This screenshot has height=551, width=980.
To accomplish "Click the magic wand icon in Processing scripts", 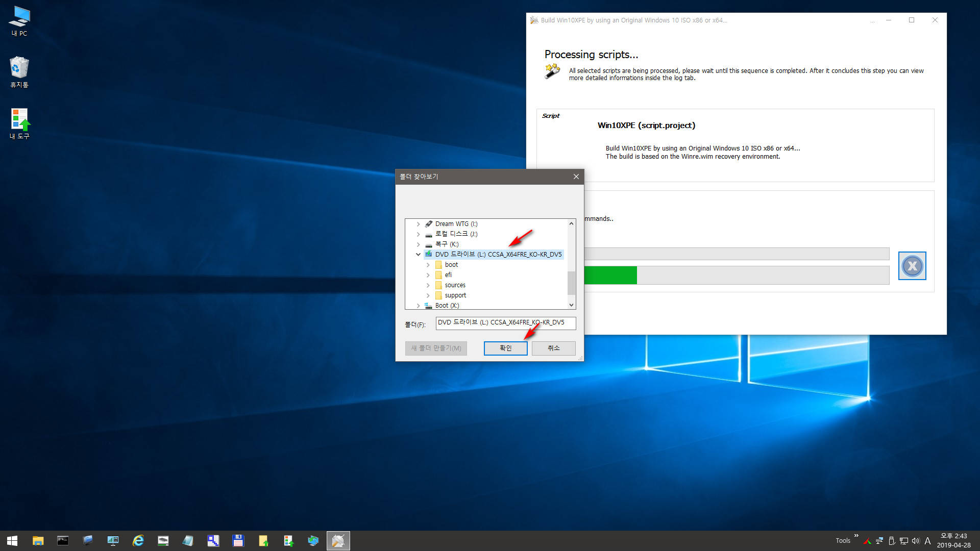I will click(x=552, y=71).
